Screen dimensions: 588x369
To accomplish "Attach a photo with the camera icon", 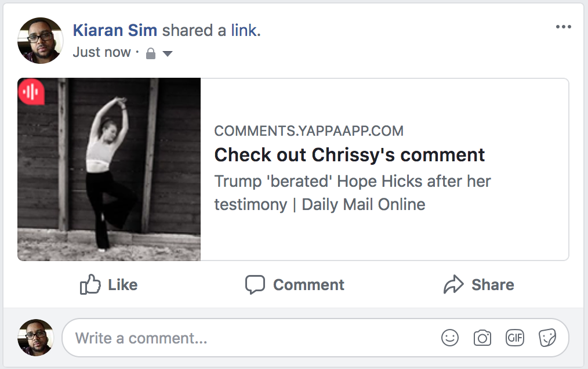I will coord(482,338).
